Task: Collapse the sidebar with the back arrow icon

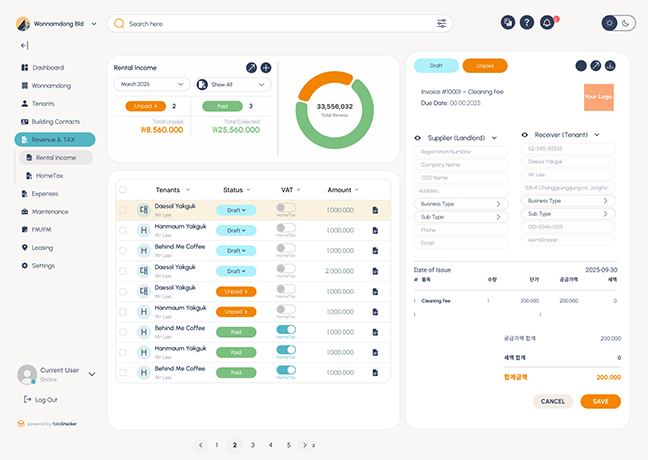Action: (24, 45)
